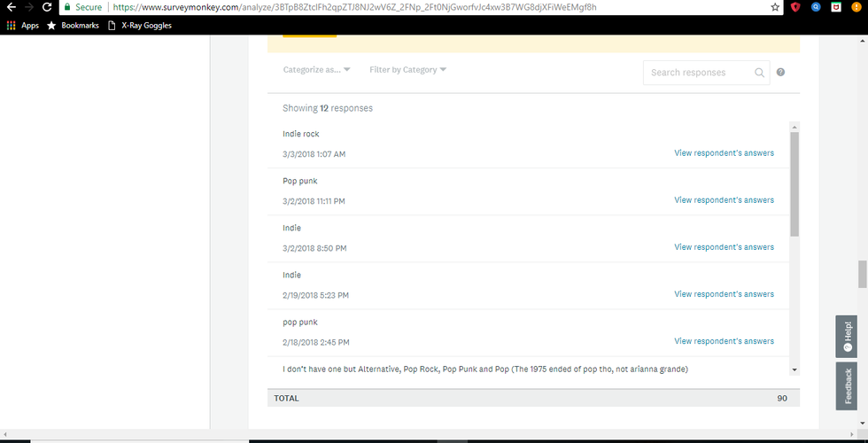Click the response list scrollbar up arrow
The image size is (868, 443).
coord(794,127)
